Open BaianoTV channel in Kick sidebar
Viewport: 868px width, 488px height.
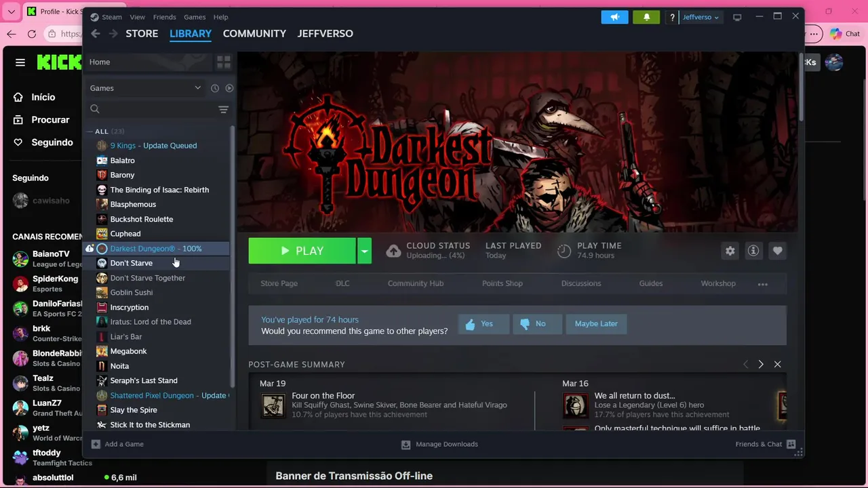tap(47, 259)
